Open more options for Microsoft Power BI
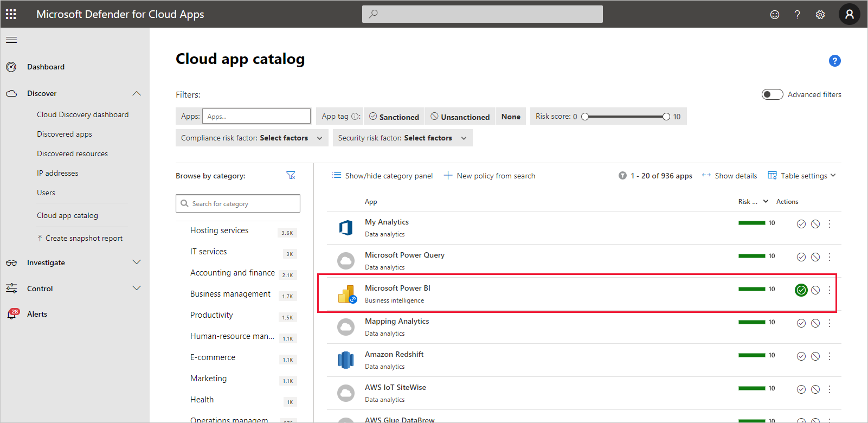 [x=829, y=290]
